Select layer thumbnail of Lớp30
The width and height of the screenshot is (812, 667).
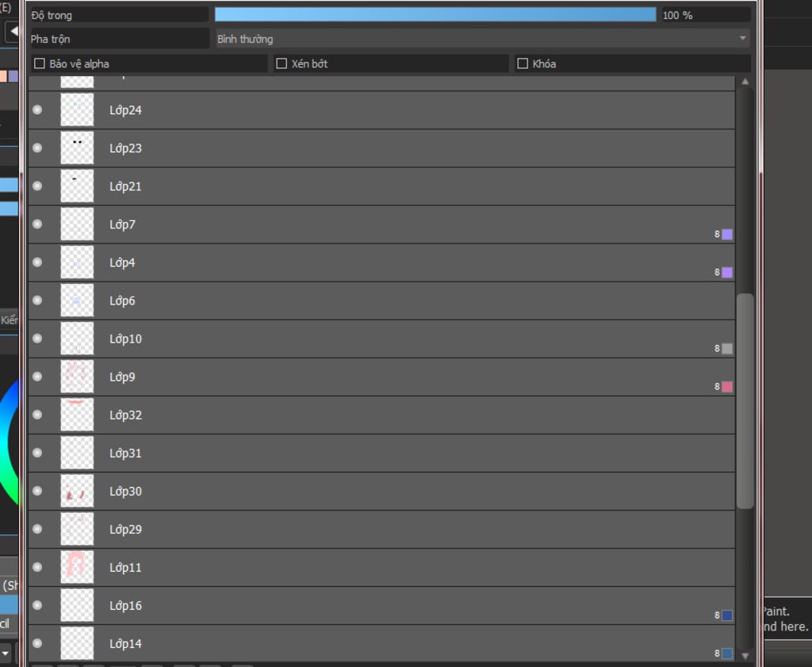tap(77, 491)
